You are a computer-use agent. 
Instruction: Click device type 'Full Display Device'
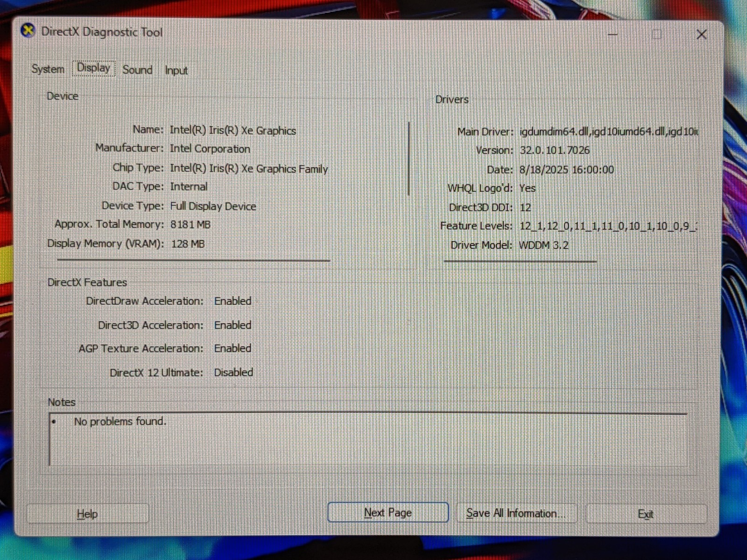(213, 206)
